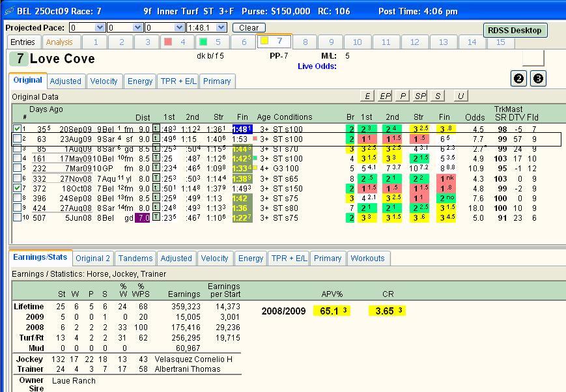Switch upper panel to Velocity tab

click(104, 81)
